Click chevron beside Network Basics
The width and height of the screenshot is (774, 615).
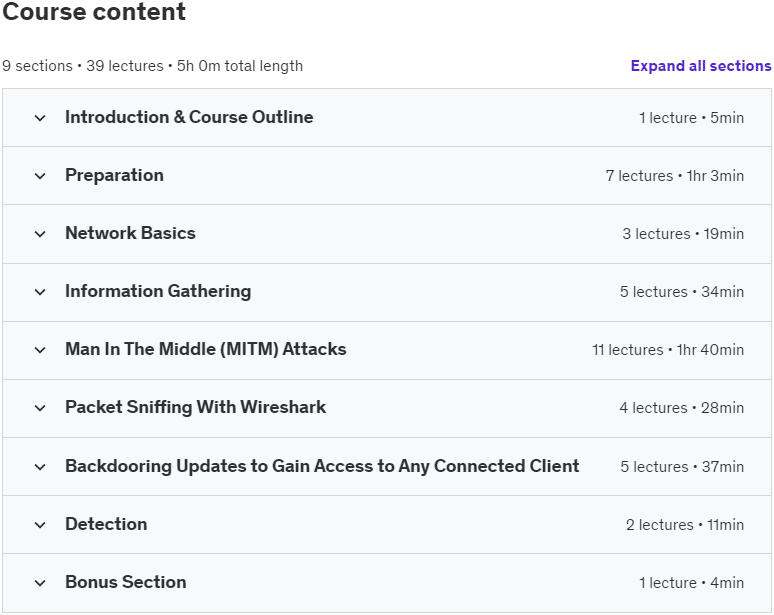40,234
